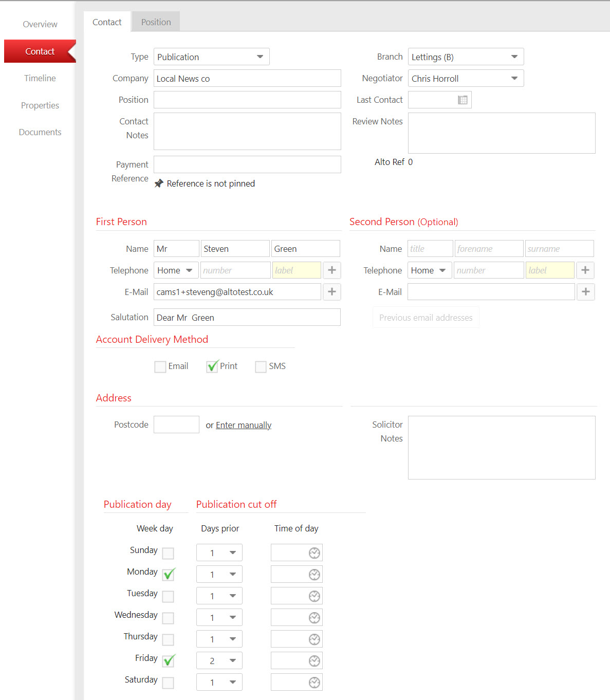The image size is (610, 700).
Task: Click the Previous email addresses button
Action: (x=426, y=318)
